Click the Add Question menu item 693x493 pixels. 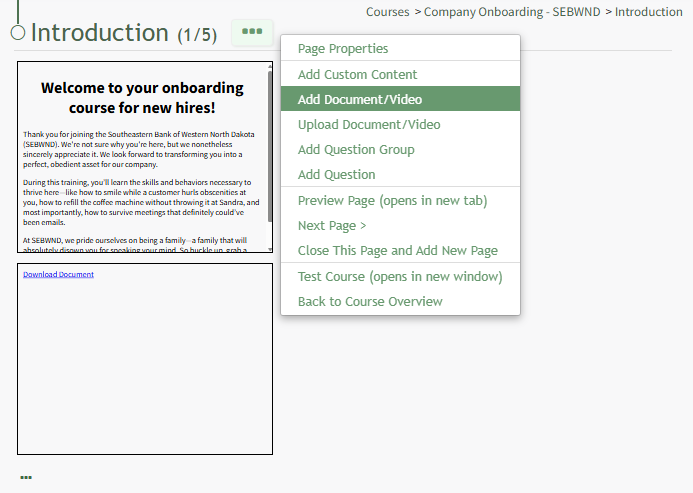coord(400,175)
